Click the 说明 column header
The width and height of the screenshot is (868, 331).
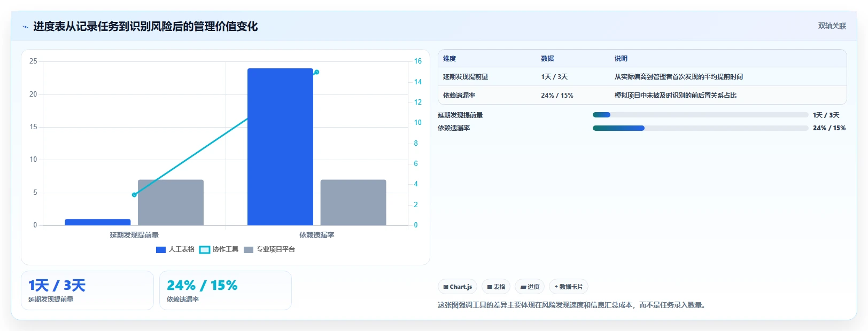pos(621,59)
